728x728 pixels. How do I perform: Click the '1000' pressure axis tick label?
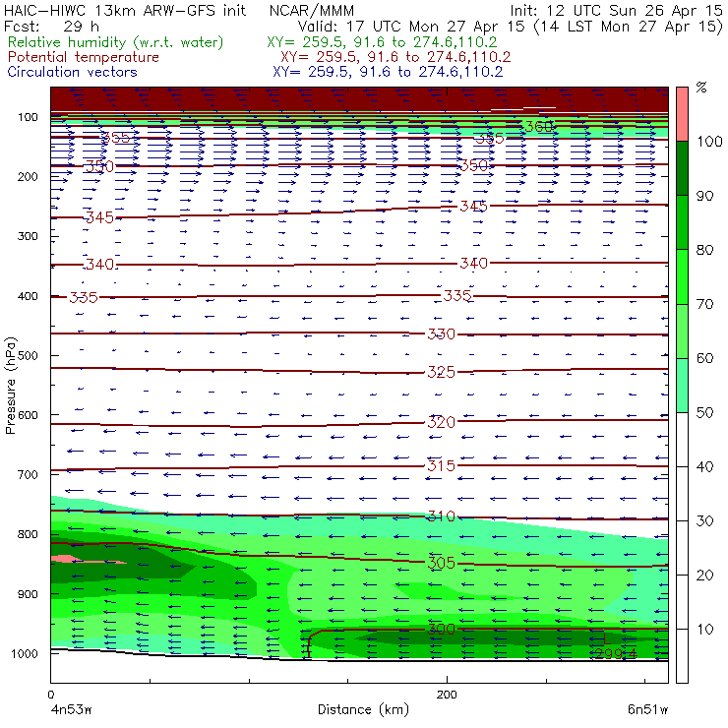tap(25, 653)
